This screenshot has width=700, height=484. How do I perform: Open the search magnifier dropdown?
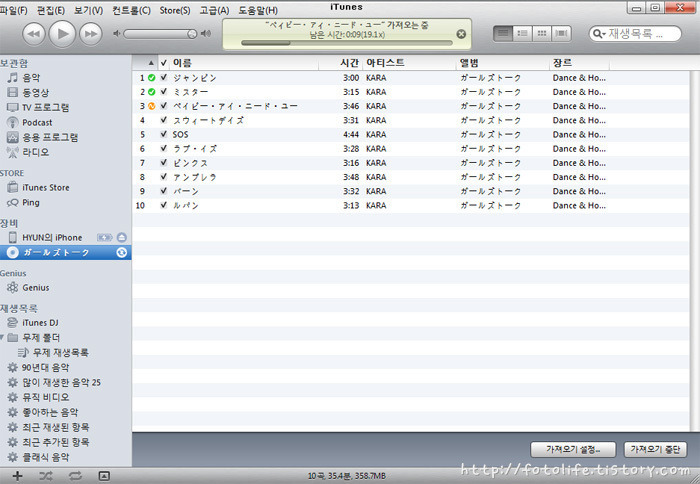point(599,34)
